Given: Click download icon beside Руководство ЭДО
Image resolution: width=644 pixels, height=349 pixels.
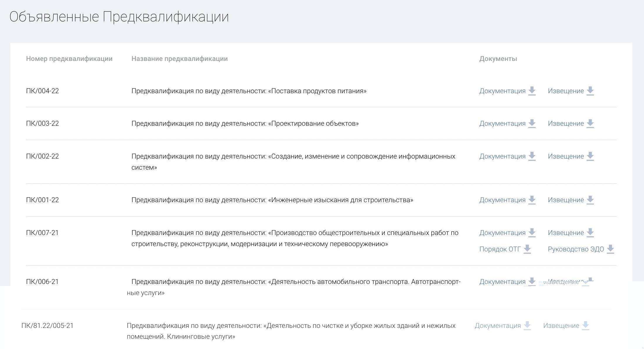Looking at the screenshot, I should point(610,249).
